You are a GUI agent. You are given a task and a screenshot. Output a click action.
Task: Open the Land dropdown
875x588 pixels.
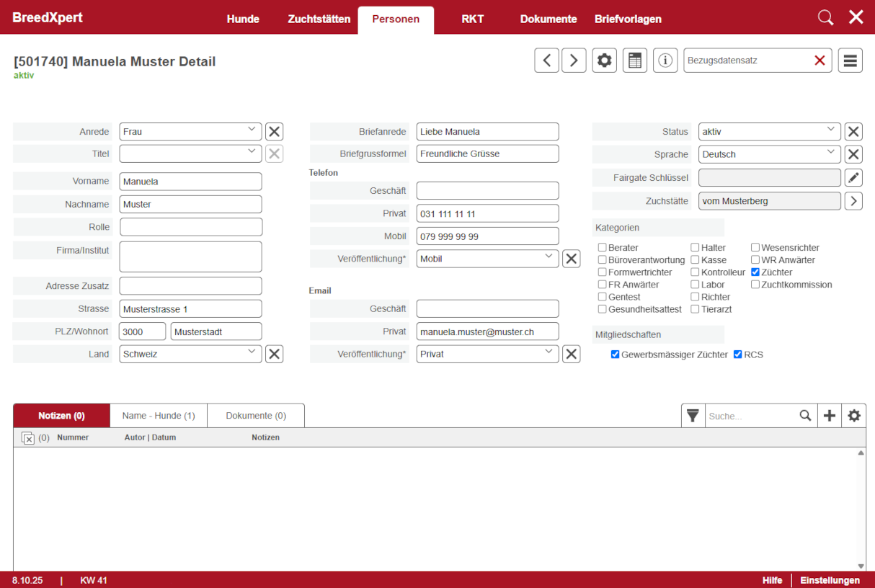(190, 354)
